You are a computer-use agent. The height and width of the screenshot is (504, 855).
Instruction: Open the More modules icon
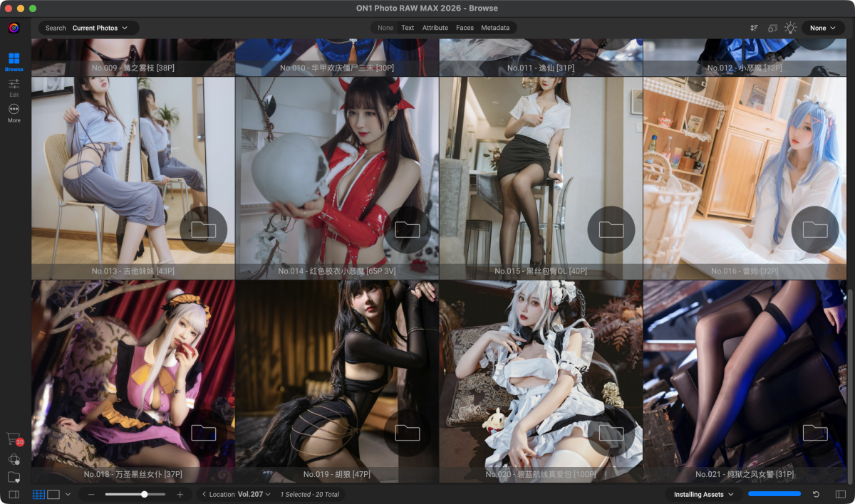click(x=14, y=112)
